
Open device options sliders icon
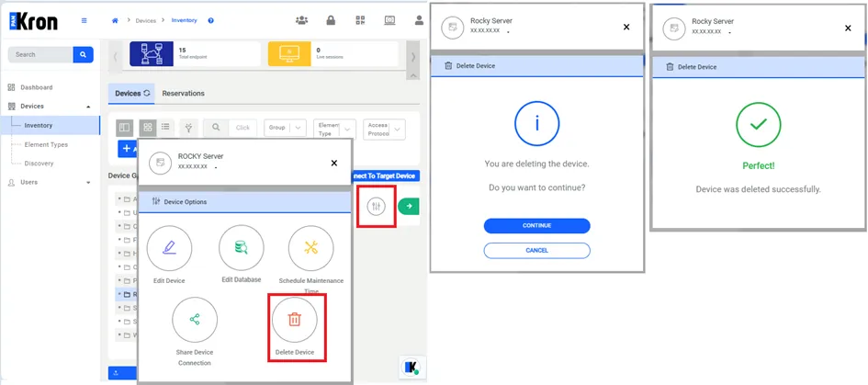377,206
